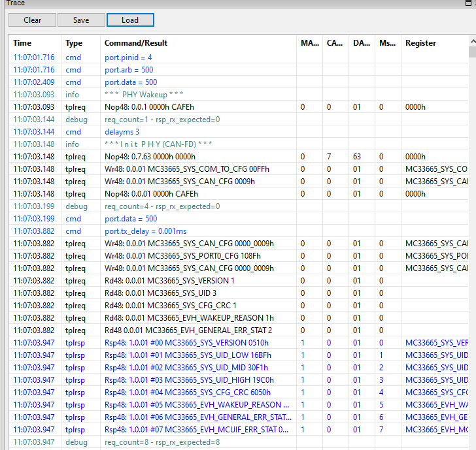
Task: Select 'req_count=4 - rsp_rx_expected=0' debug row
Action: 238,206
